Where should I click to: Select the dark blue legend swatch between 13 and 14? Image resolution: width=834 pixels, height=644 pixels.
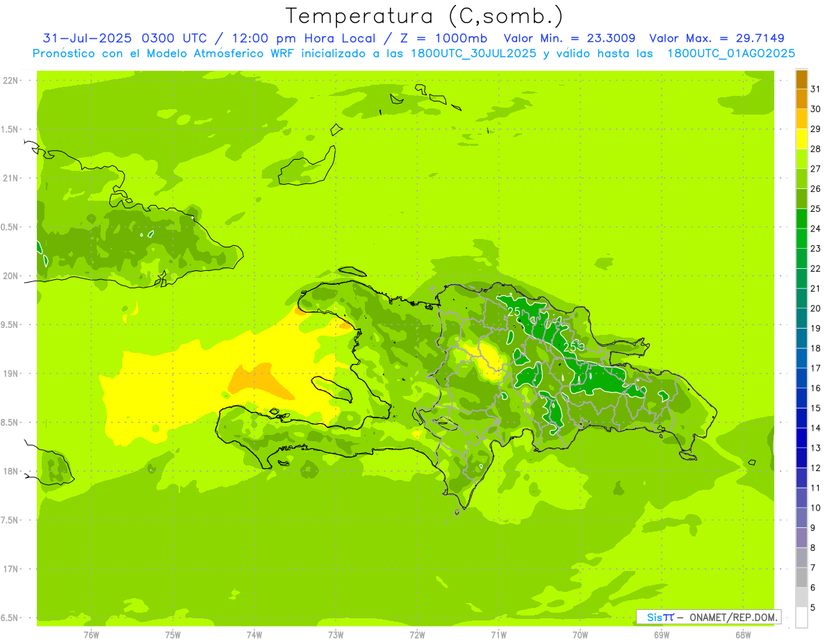[801, 438]
